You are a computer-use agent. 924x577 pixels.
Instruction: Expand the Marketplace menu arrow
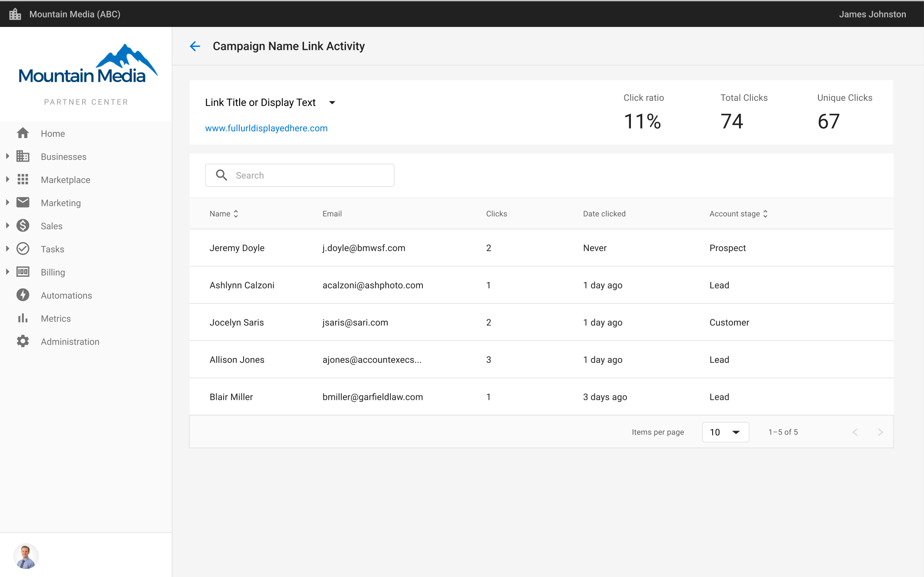point(7,179)
